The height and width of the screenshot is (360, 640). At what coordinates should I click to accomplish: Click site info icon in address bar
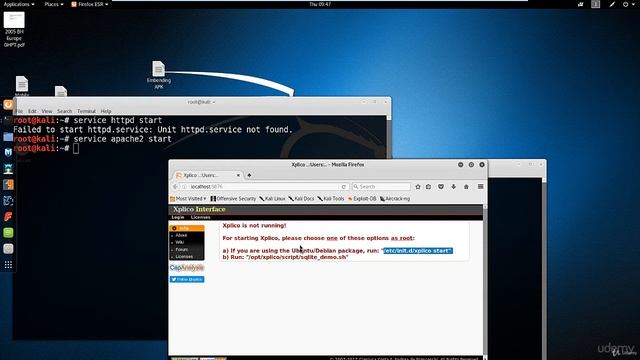pos(184,187)
